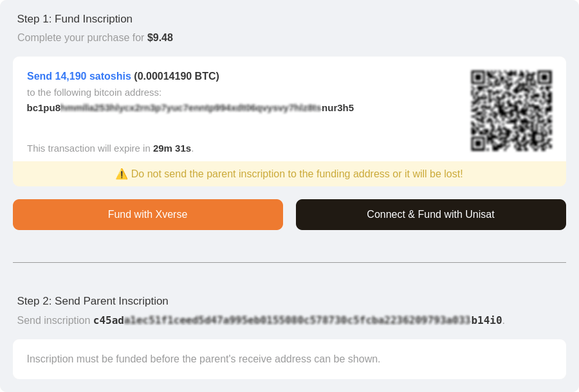Click the horizontal divider between steps

289,262
